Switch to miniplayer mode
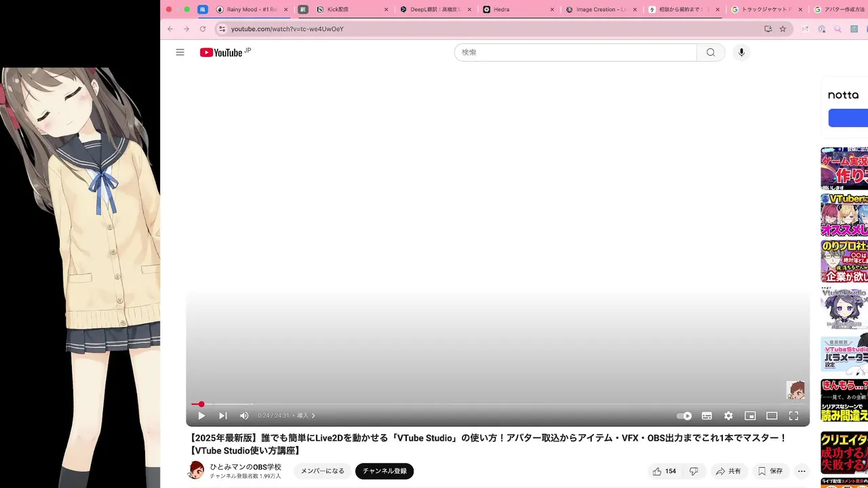The image size is (868, 488). pyautogui.click(x=750, y=415)
